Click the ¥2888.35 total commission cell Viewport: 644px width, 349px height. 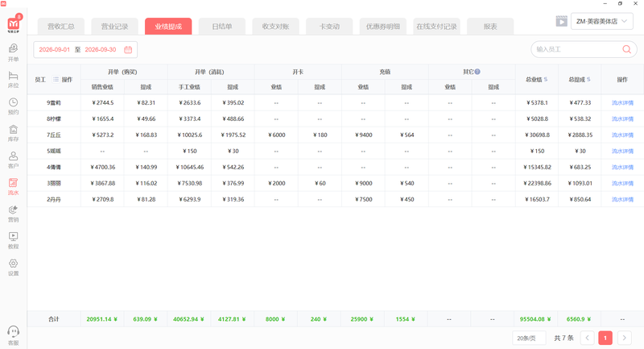click(x=580, y=135)
